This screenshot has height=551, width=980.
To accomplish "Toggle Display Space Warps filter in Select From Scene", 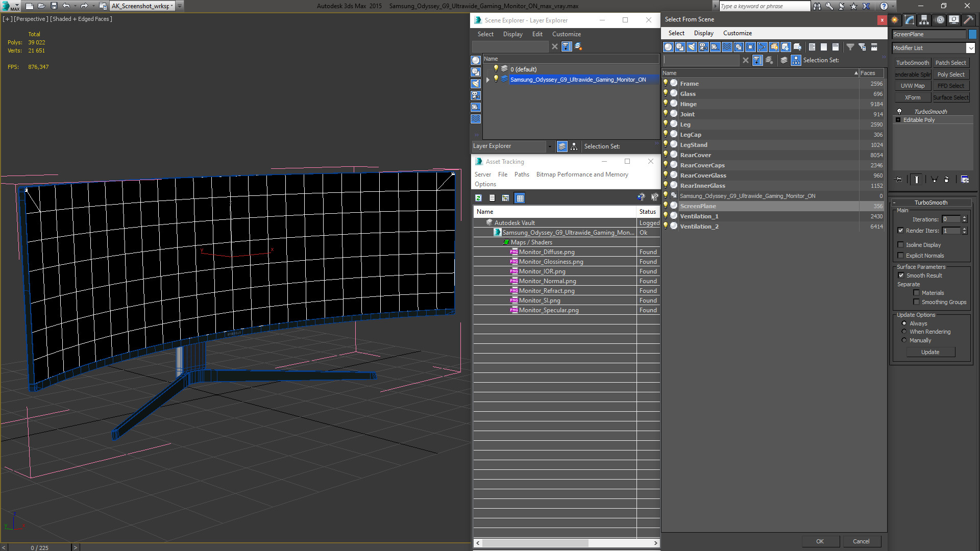I will 727,47.
